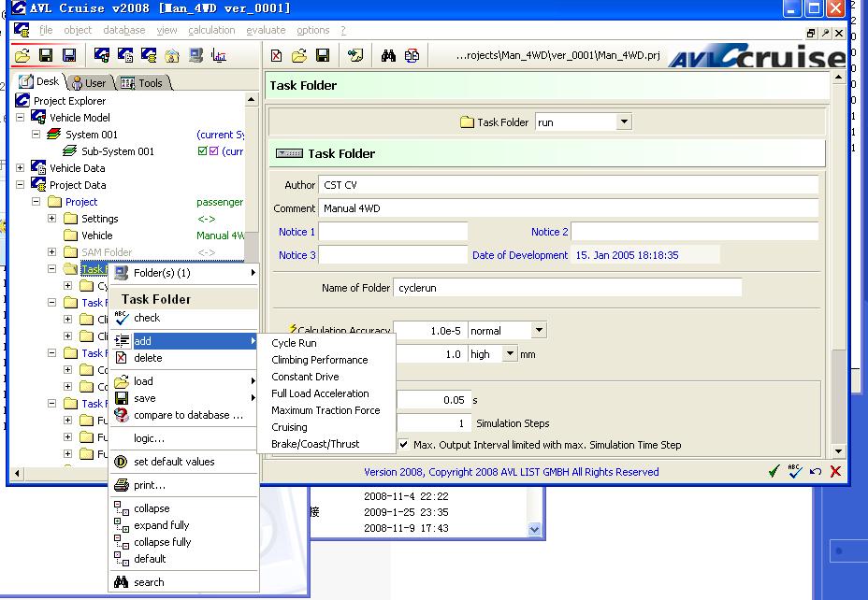Image resolution: width=868 pixels, height=600 pixels.
Task: Save project using the first floppy disk icon
Action: click(x=46, y=55)
